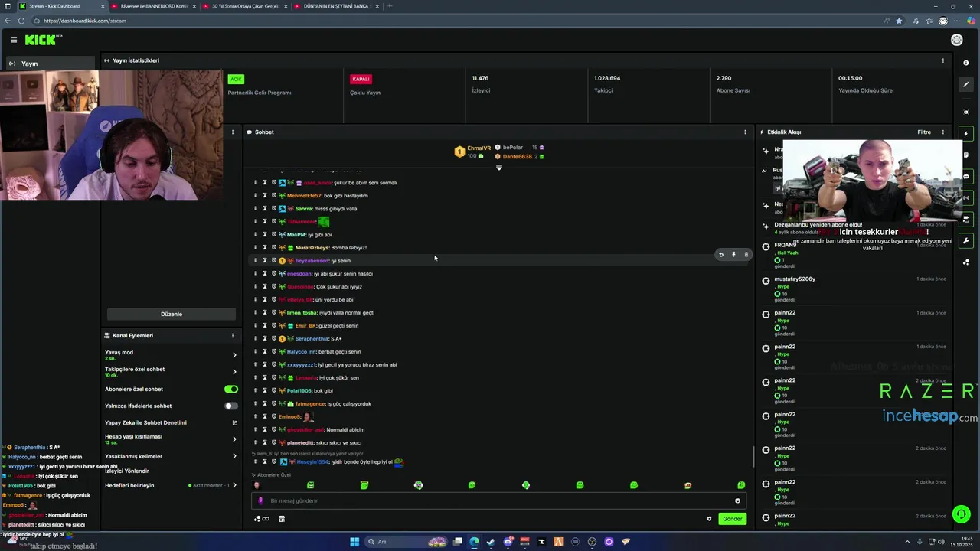The height and width of the screenshot is (551, 980).
Task: Open the Yapay Zeka ile Sohbet Denetimi link icon
Action: pyautogui.click(x=234, y=422)
